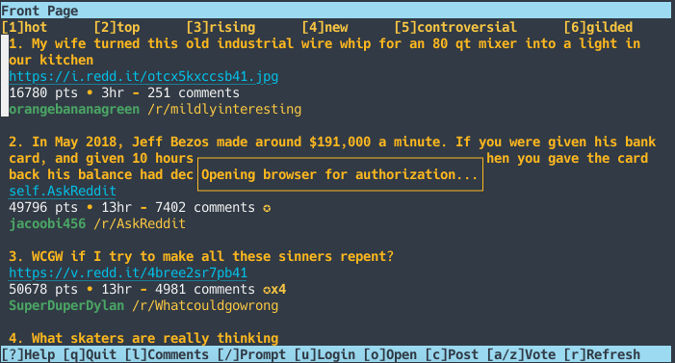Viewport: 675px width, 363px height.
Task: Click [r]Refresh in the bottom bar
Action: click(x=602, y=355)
